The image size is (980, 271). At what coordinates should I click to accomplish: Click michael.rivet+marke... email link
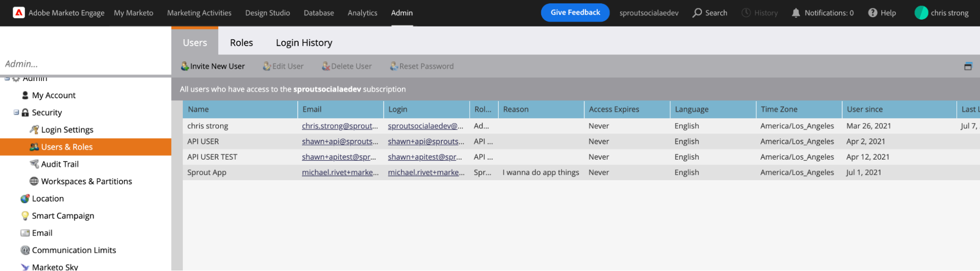[340, 172]
